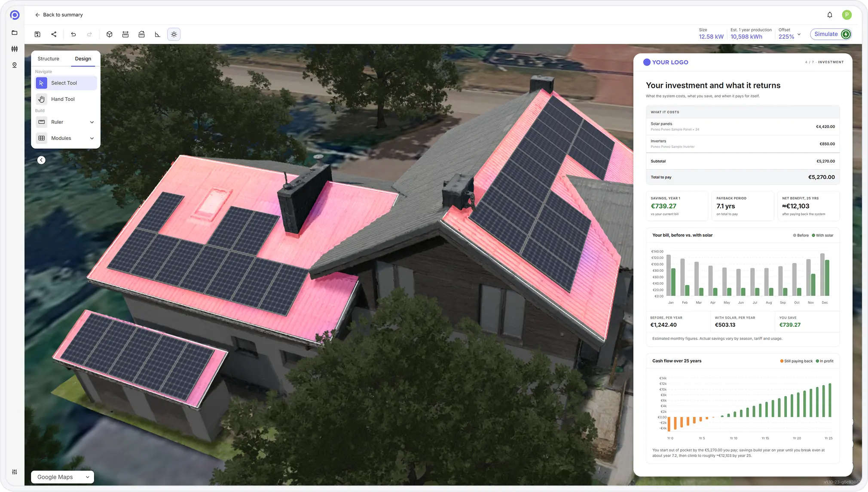The width and height of the screenshot is (868, 492).
Task: Collapse the tool panel with chevron
Action: pos(41,160)
